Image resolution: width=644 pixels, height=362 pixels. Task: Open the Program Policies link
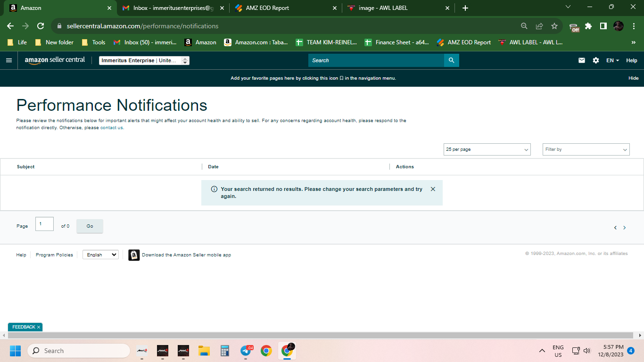coord(54,255)
